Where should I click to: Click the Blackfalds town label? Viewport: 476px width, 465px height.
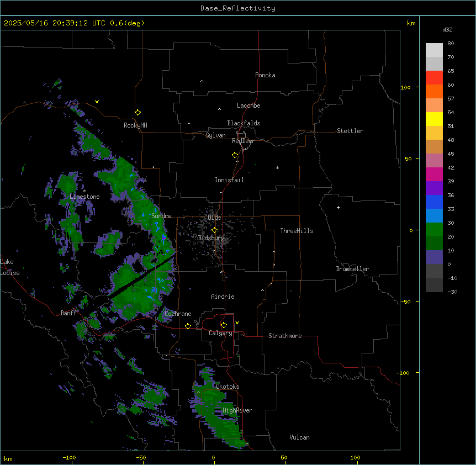(244, 123)
